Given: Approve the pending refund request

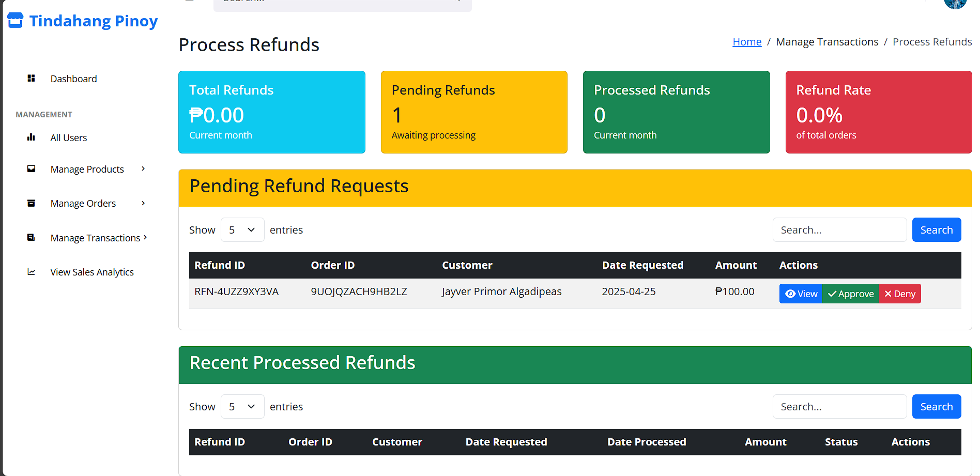Looking at the screenshot, I should [x=850, y=294].
